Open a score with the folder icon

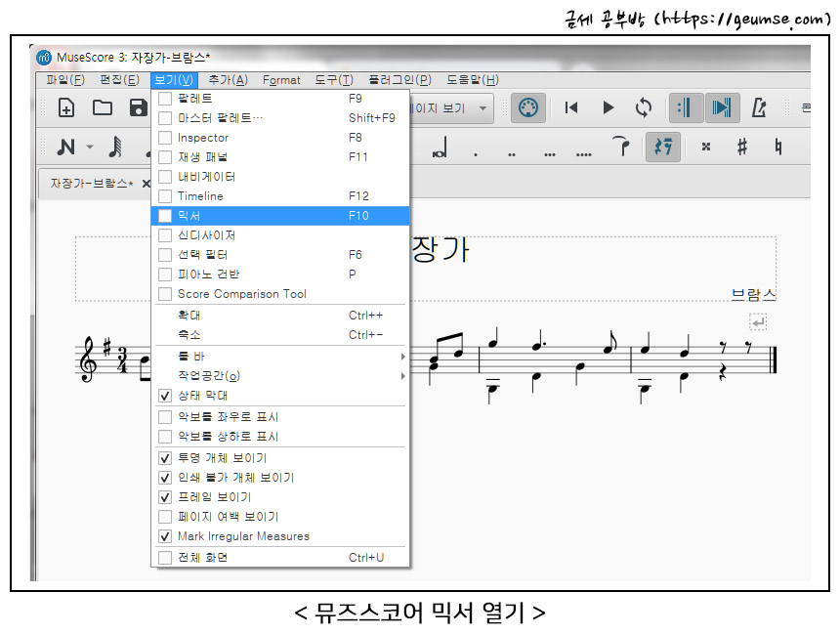103,107
